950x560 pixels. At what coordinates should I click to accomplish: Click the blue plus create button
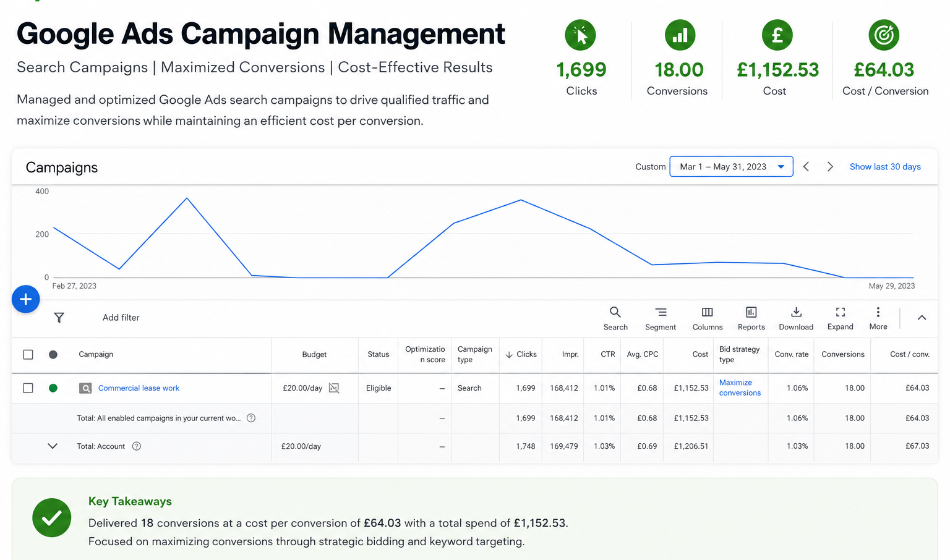click(26, 299)
